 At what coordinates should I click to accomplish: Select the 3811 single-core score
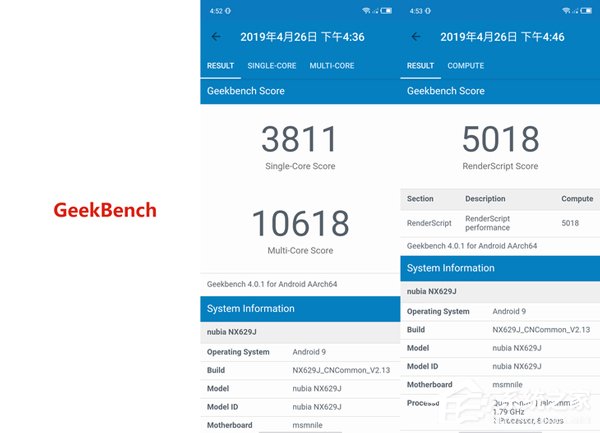(x=300, y=139)
